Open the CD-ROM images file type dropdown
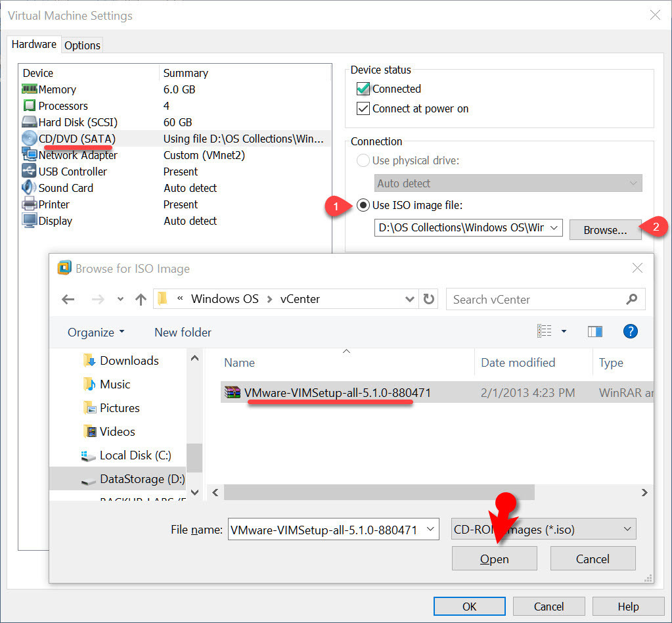 pyautogui.click(x=543, y=529)
